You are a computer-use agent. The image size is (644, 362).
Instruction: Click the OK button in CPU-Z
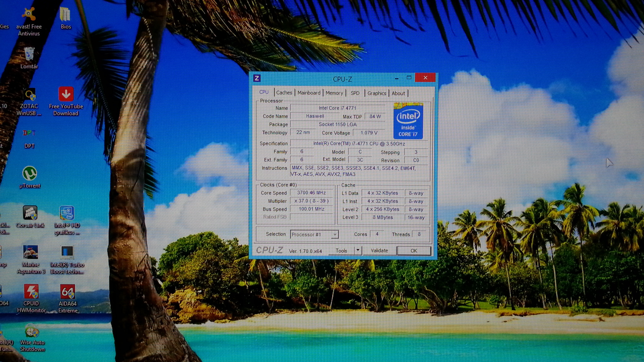click(414, 250)
